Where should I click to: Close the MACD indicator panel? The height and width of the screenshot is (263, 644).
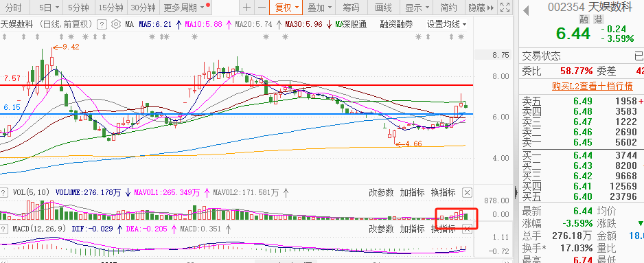click(x=467, y=230)
